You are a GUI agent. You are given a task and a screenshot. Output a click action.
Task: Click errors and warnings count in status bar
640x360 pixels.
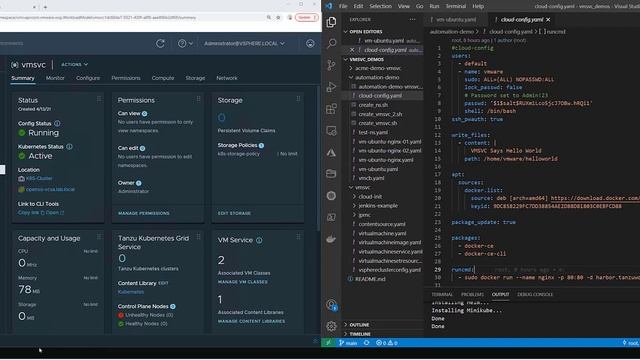pos(387,343)
